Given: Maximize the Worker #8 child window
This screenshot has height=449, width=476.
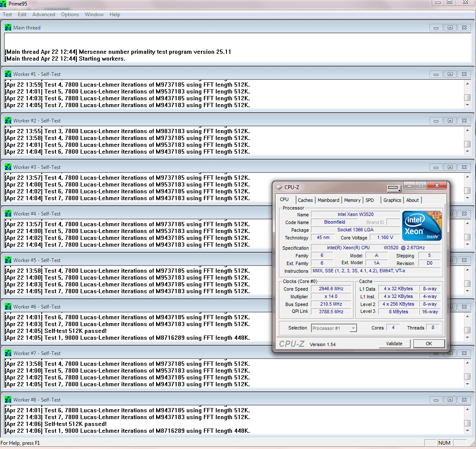Looking at the screenshot, I should [450, 400].
